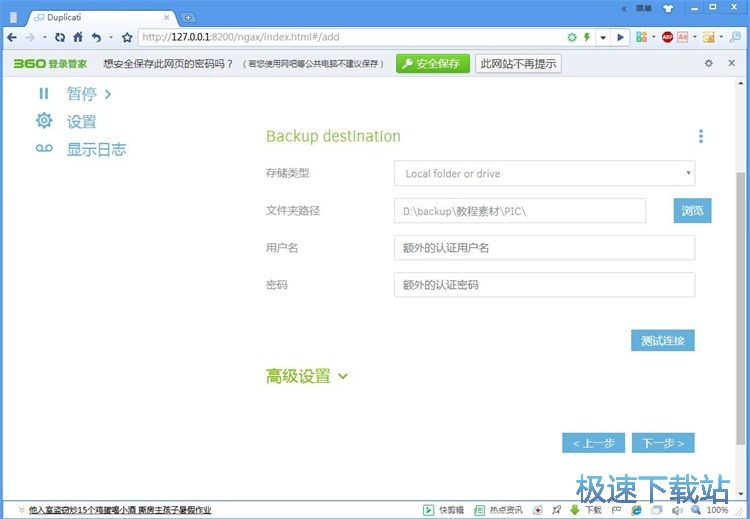The width and height of the screenshot is (750, 519).
Task: Click the 360 password bar settings gear
Action: coord(709,63)
